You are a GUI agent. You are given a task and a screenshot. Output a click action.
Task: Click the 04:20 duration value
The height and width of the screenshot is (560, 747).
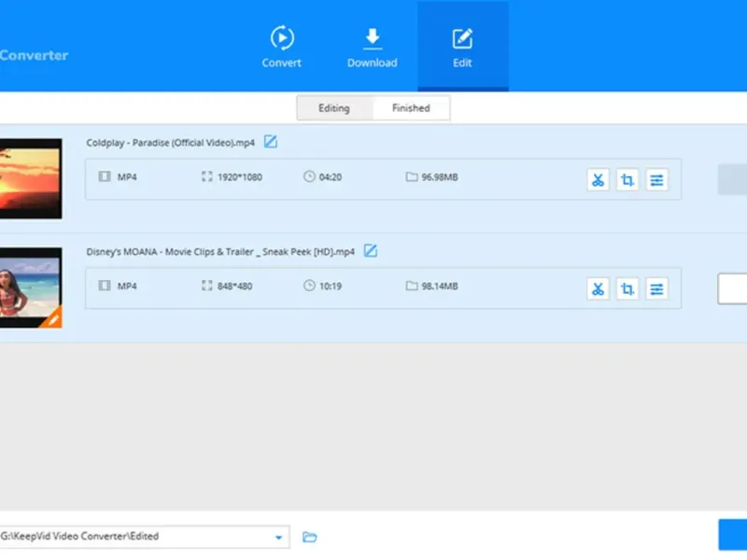[331, 177]
